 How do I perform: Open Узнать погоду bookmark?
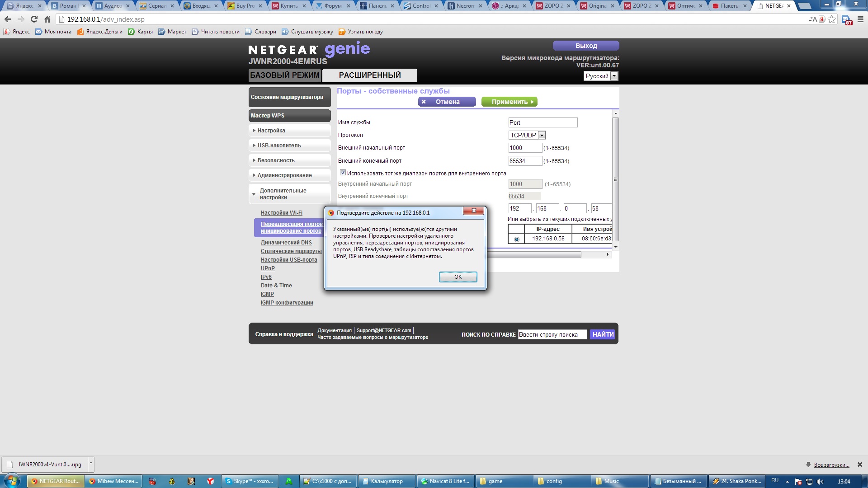361,32
